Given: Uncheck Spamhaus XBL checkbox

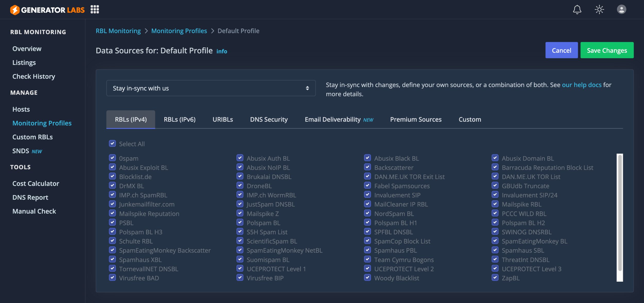Looking at the screenshot, I should 112,259.
